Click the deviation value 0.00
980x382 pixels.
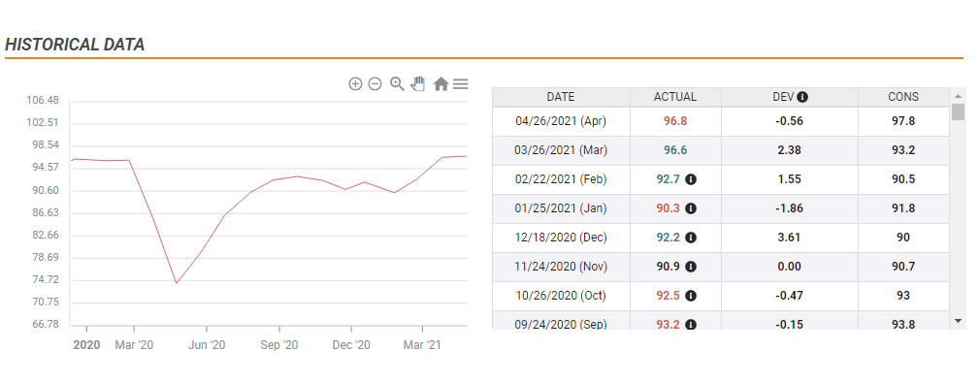point(789,267)
